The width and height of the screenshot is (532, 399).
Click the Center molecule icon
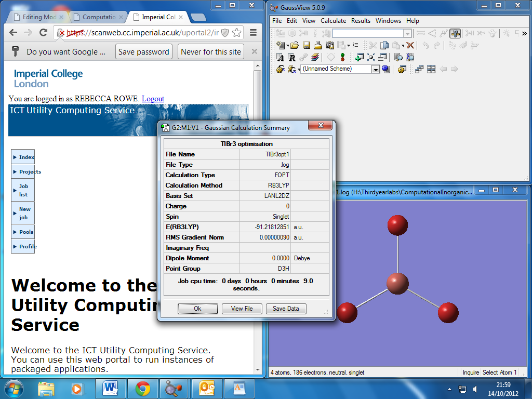pos(371,57)
